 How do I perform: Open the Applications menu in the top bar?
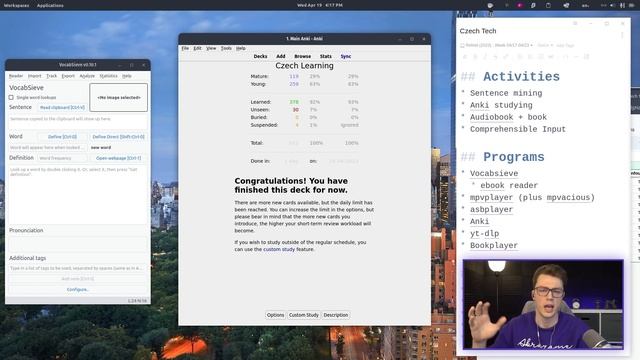(50, 5)
